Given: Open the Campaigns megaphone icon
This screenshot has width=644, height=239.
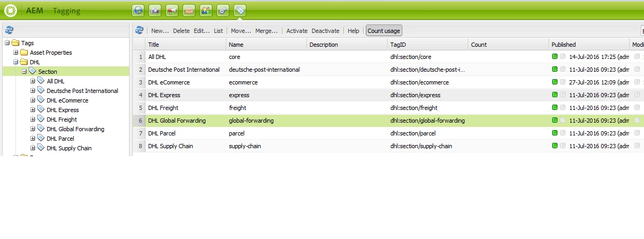Looking at the screenshot, I should click(x=172, y=10).
